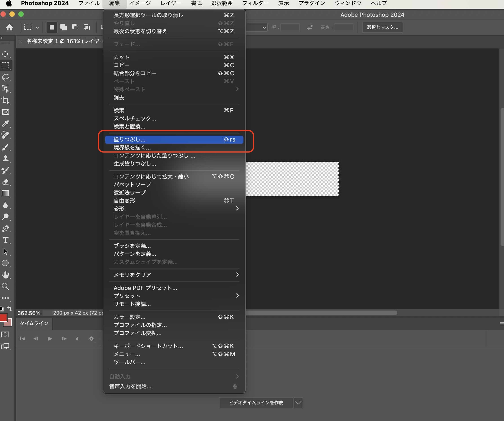
Task: Select the Hand tool
Action: coord(6,275)
